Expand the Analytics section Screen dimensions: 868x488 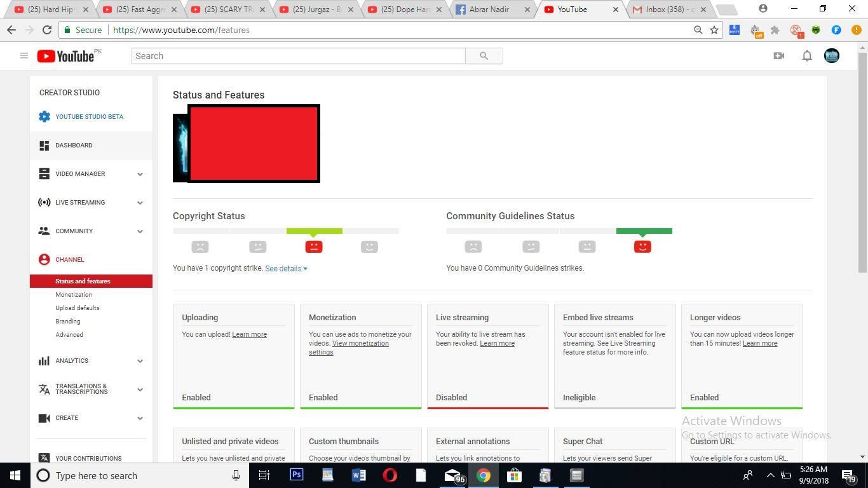pyautogui.click(x=140, y=361)
